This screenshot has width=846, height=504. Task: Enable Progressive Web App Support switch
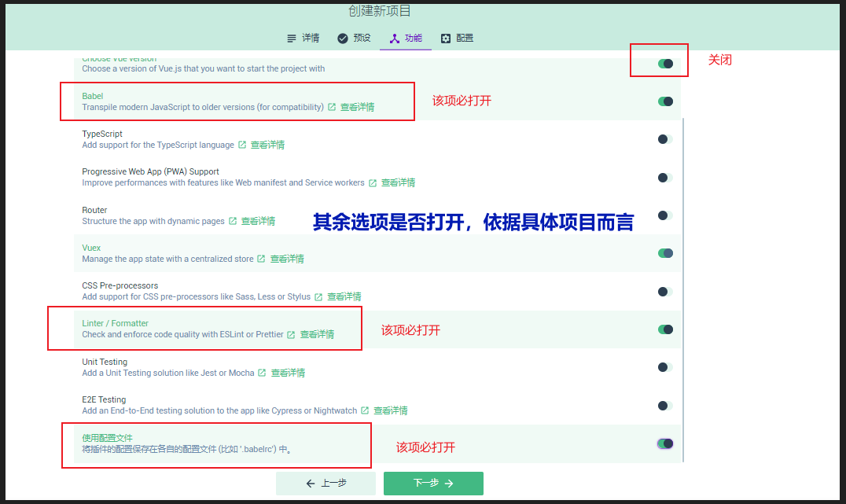(x=665, y=178)
